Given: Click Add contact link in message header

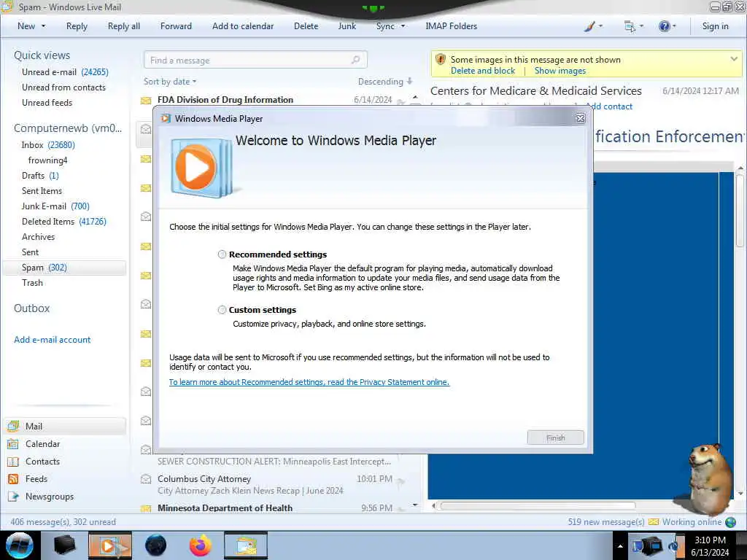Looking at the screenshot, I should 609,106.
